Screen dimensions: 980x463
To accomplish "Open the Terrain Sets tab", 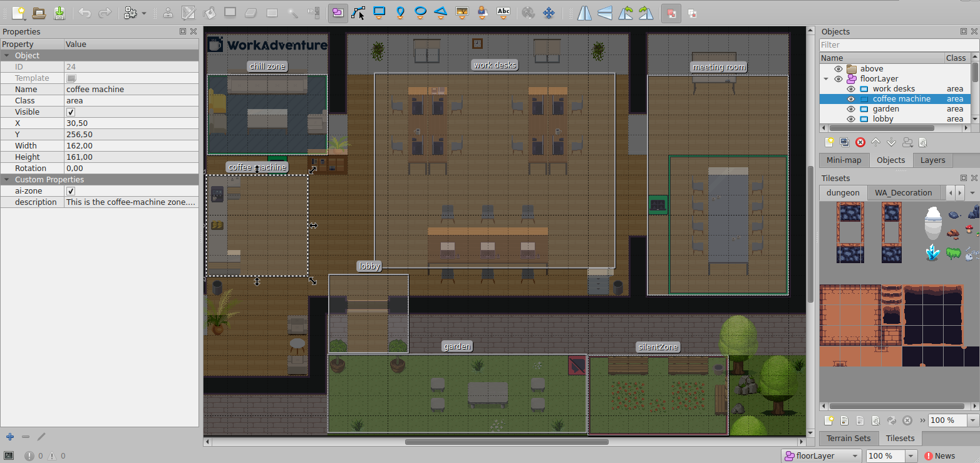I will click(848, 438).
